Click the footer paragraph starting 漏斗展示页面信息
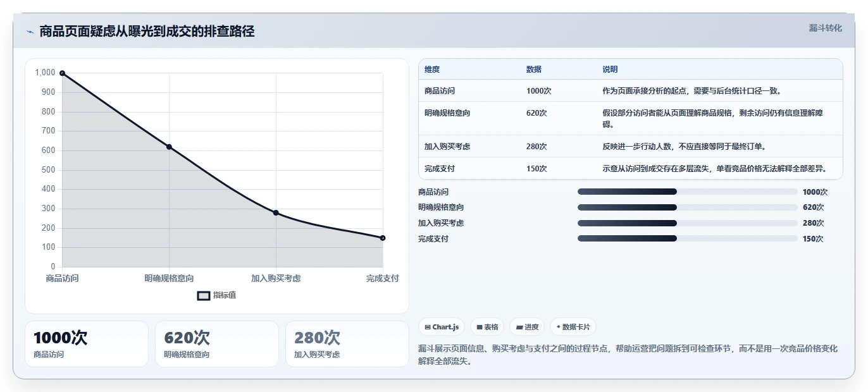 click(628, 355)
